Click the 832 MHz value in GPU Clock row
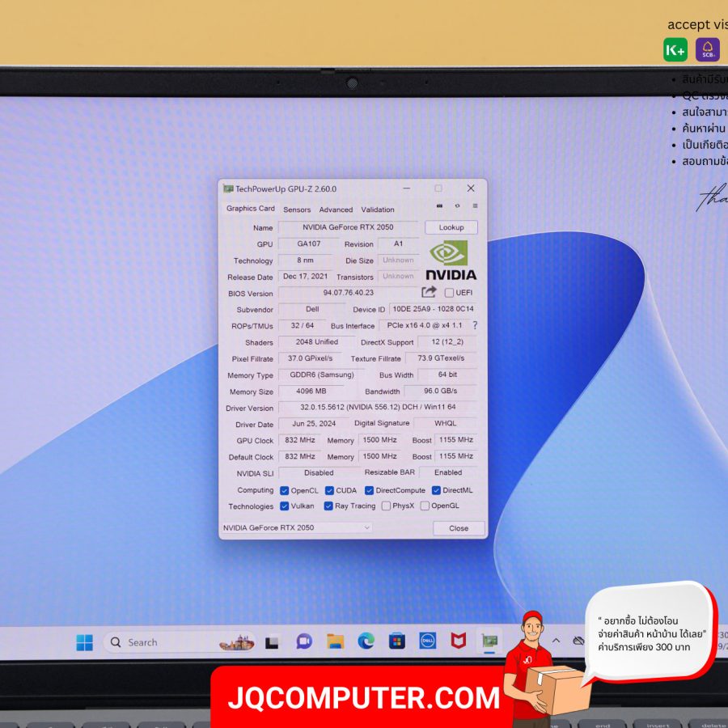 tap(300, 440)
